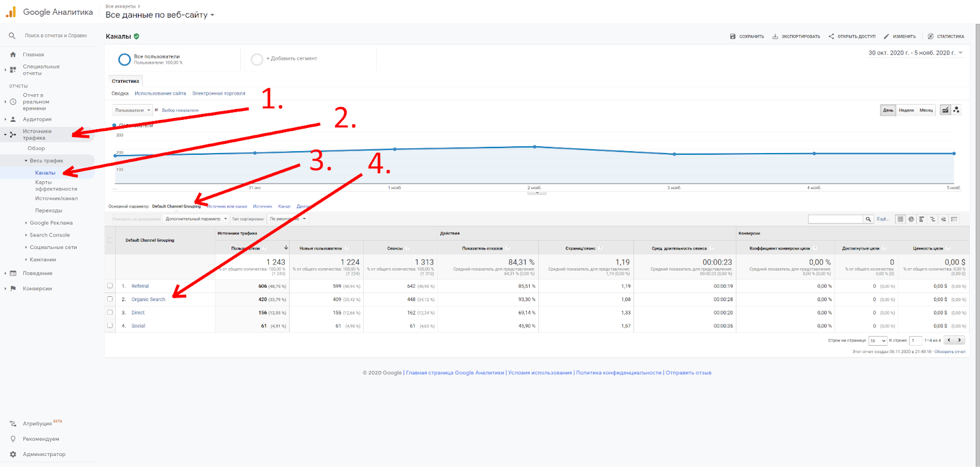Open the Пользователи metric dropdown
This screenshot has width=980, height=467.
(x=132, y=110)
